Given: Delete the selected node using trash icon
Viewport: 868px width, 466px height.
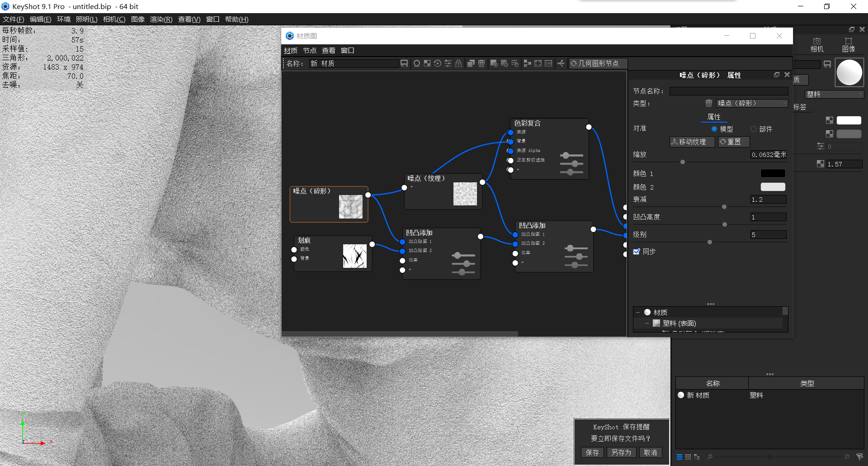Looking at the screenshot, I should pyautogui.click(x=481, y=63).
